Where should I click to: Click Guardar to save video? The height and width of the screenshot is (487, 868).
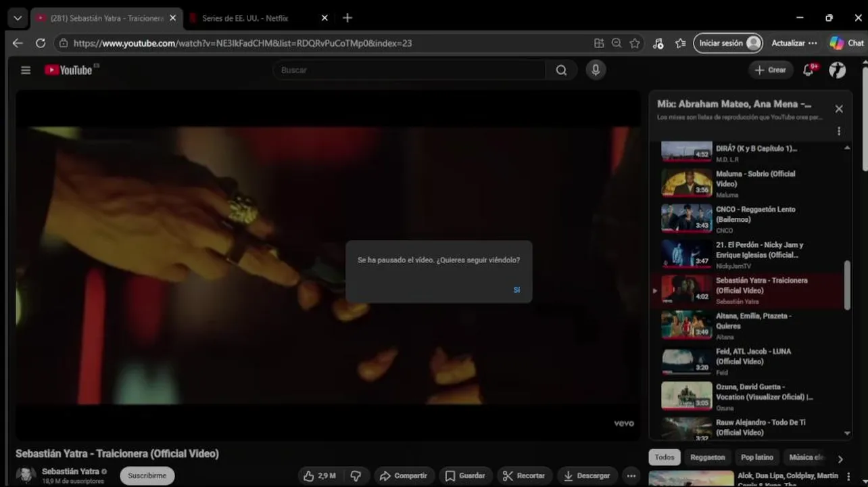(465, 476)
